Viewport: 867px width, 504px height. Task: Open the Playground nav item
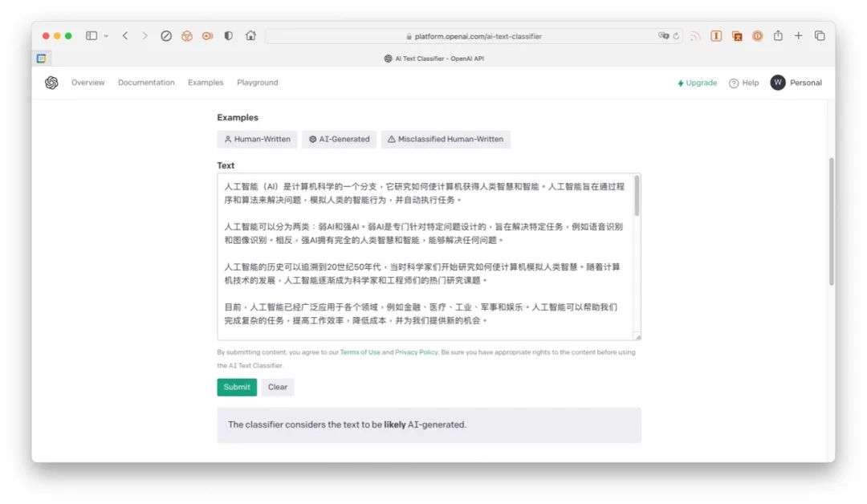pos(257,83)
